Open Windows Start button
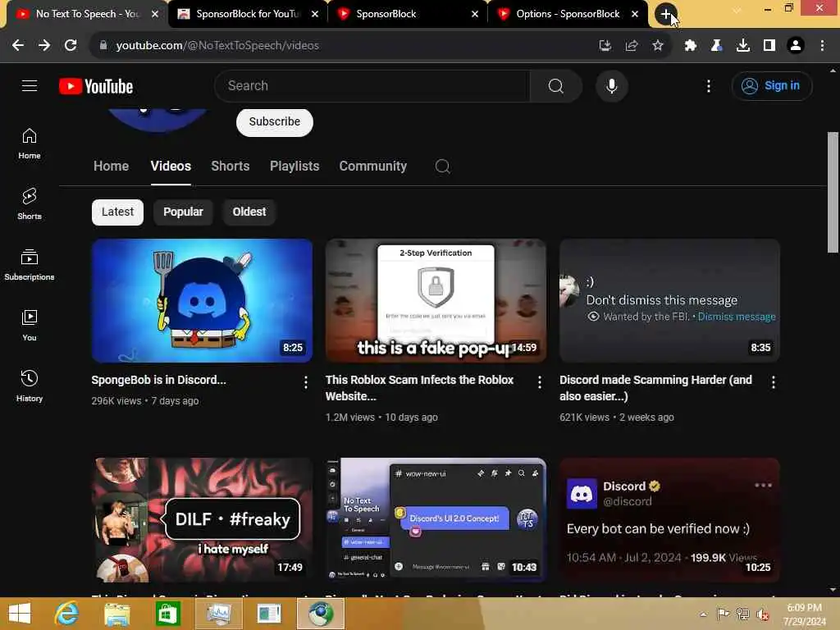This screenshot has width=840, height=630. click(20, 614)
